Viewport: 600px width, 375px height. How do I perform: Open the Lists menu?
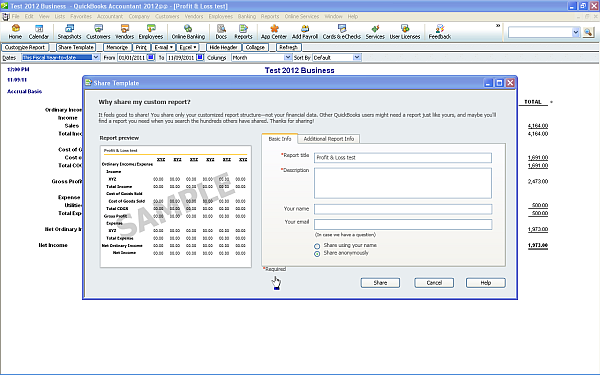point(60,16)
